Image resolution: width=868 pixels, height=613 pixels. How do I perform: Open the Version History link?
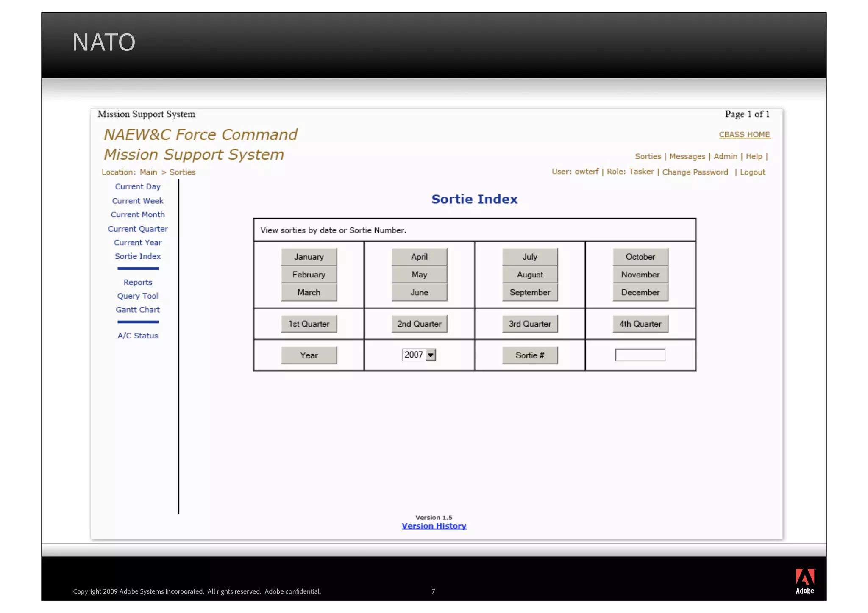click(x=434, y=526)
